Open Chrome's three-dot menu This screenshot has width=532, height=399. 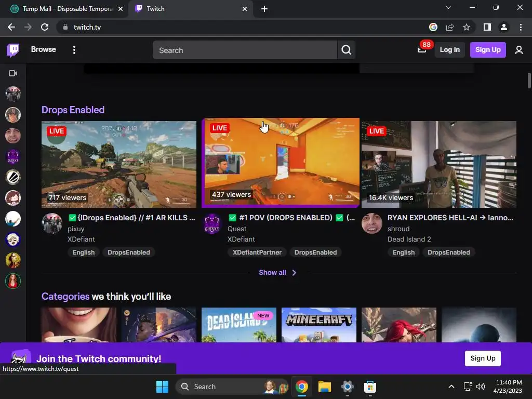click(521, 27)
